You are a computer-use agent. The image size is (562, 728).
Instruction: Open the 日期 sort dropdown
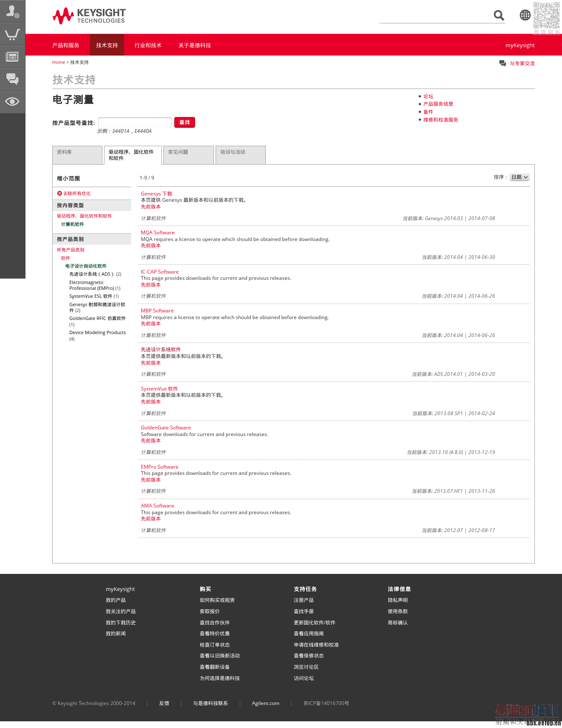pos(520,177)
